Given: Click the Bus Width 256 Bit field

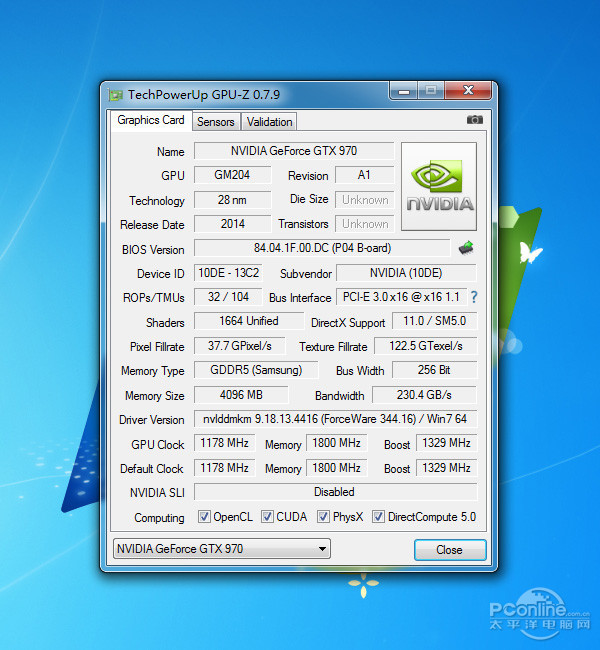Looking at the screenshot, I should point(435,370).
